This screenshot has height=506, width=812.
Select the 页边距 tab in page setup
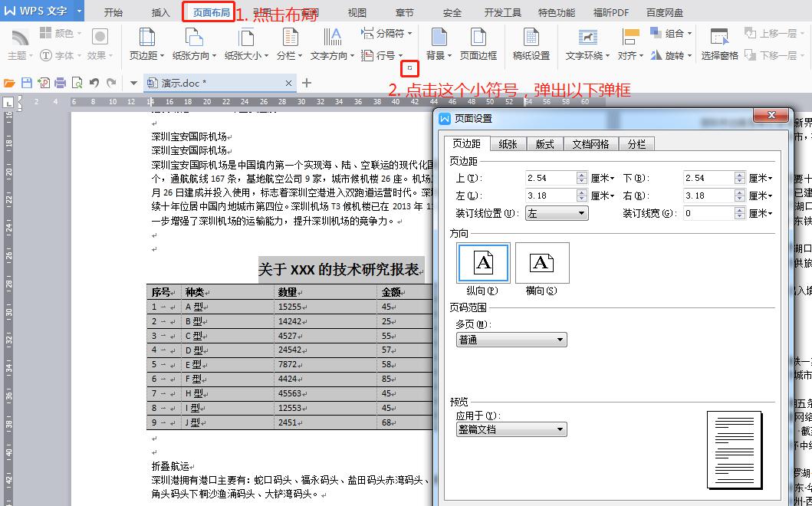click(467, 143)
